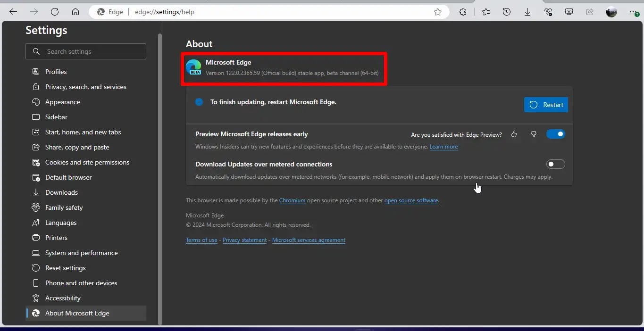Open the Privacy statement link
This screenshot has width=644, height=331.
tap(244, 240)
